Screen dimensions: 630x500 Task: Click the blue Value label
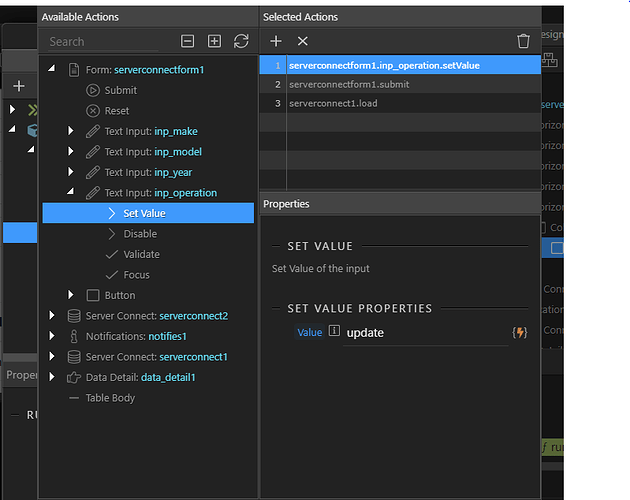coord(309,332)
